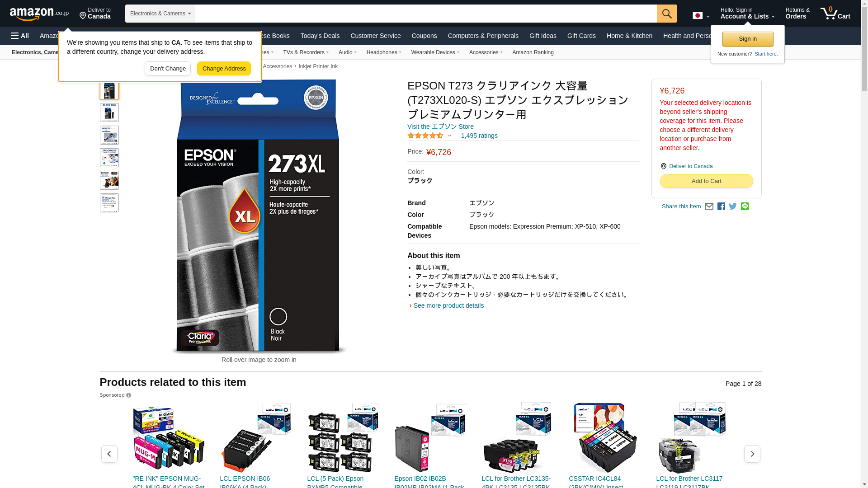Viewport: 868px width, 488px height.
Task: Share this item via LINE icon
Action: pyautogui.click(x=745, y=206)
